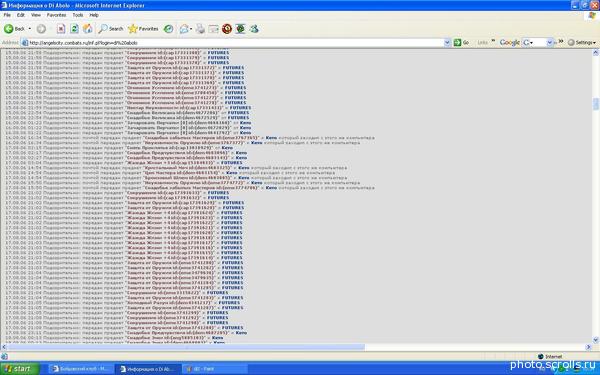This screenshot has height=375, width=600.
Task: Open the View menu
Action: point(36,15)
